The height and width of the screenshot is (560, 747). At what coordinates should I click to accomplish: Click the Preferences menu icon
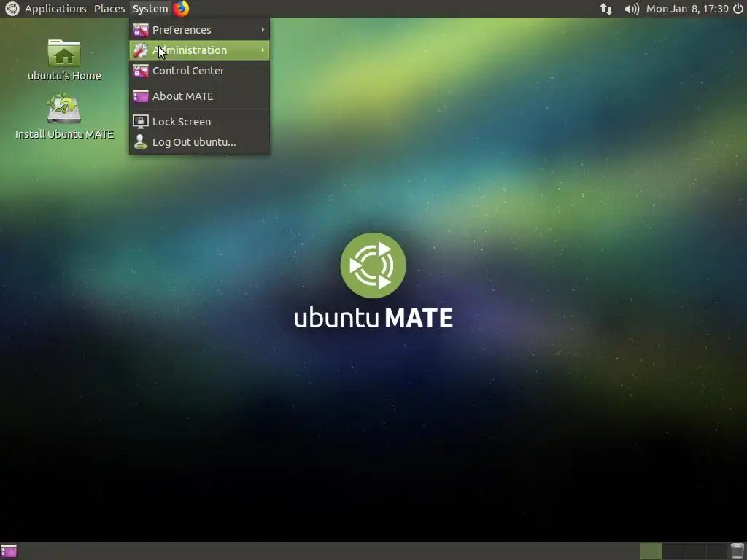[x=141, y=30]
